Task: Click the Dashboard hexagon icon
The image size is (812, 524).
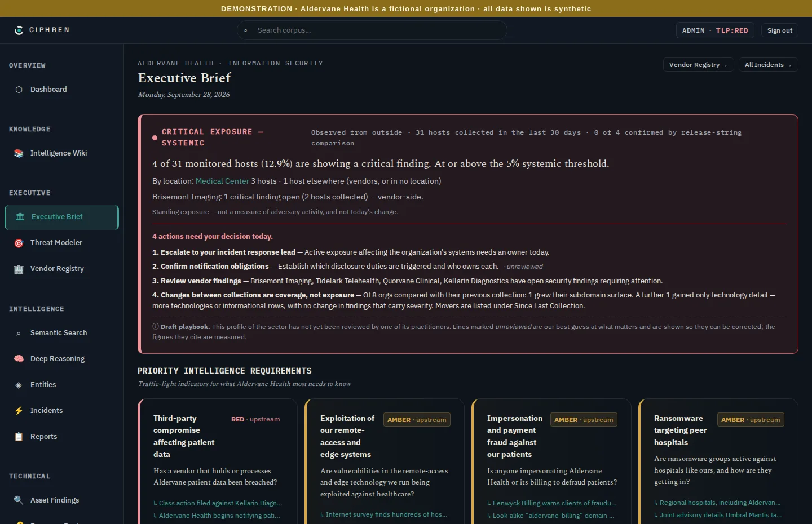Action: click(19, 90)
